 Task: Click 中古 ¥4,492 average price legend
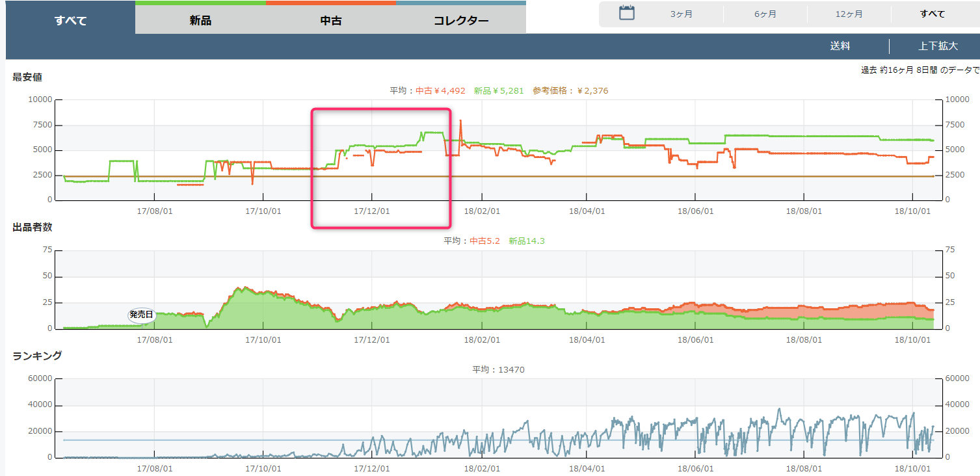pos(440,90)
